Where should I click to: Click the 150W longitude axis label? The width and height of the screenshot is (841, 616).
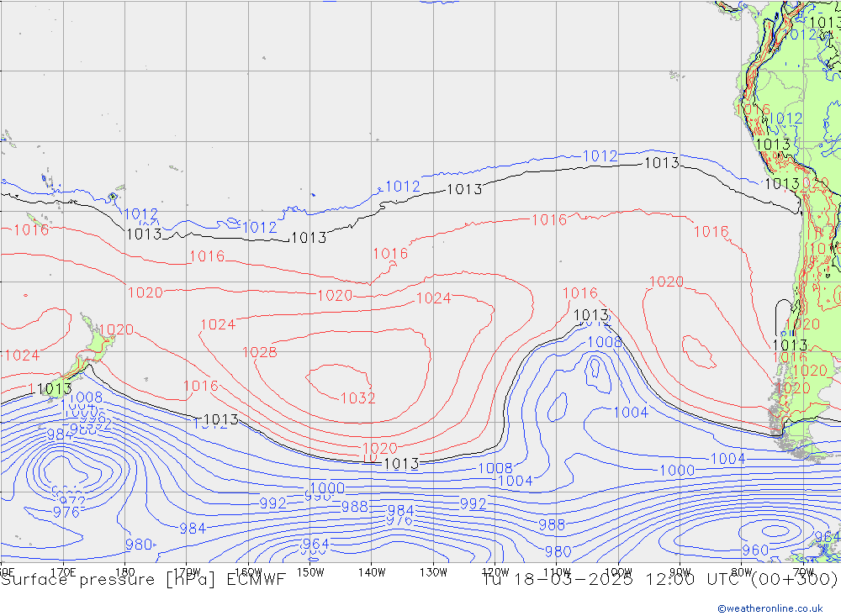(x=310, y=572)
